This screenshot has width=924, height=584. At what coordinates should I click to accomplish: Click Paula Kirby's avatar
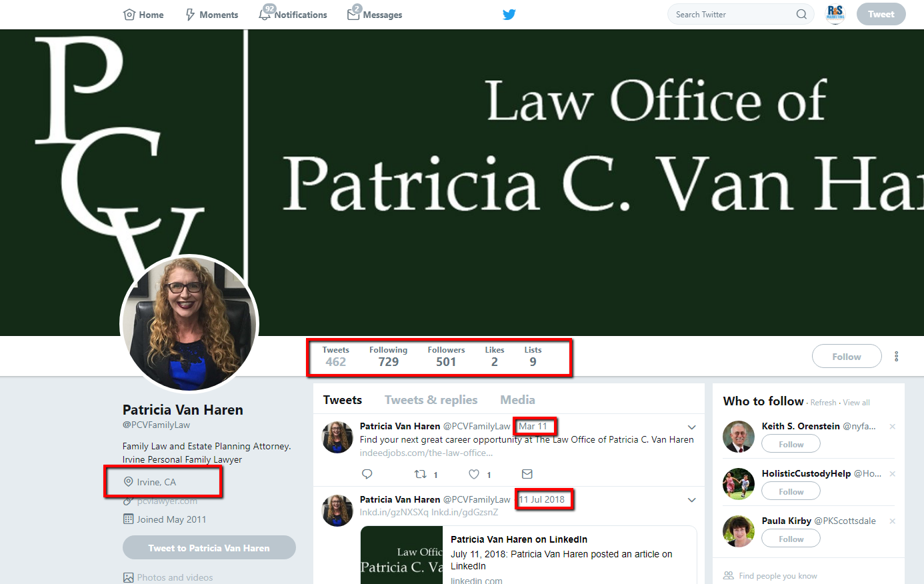click(739, 531)
